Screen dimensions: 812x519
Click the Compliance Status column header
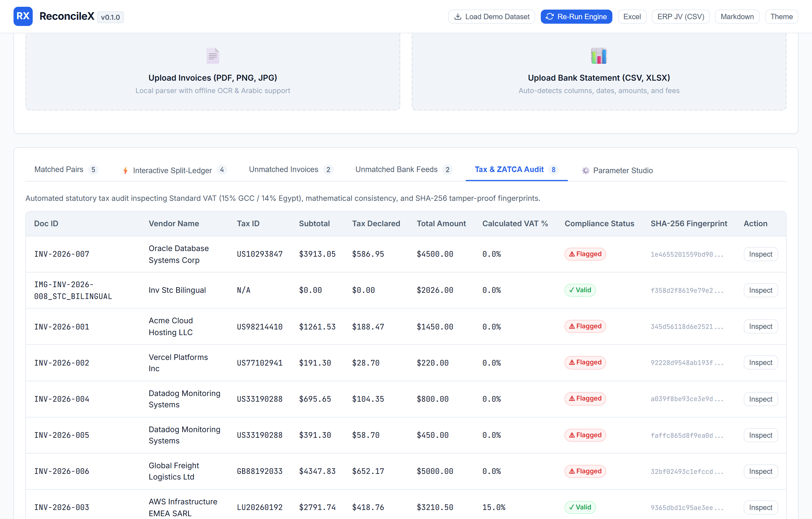click(x=599, y=223)
